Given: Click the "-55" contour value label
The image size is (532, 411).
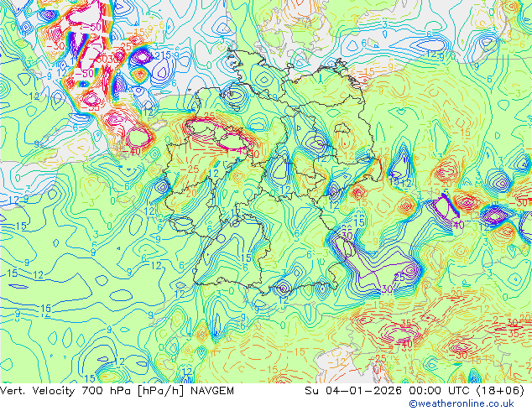Looking at the screenshot, I should (x=91, y=107).
